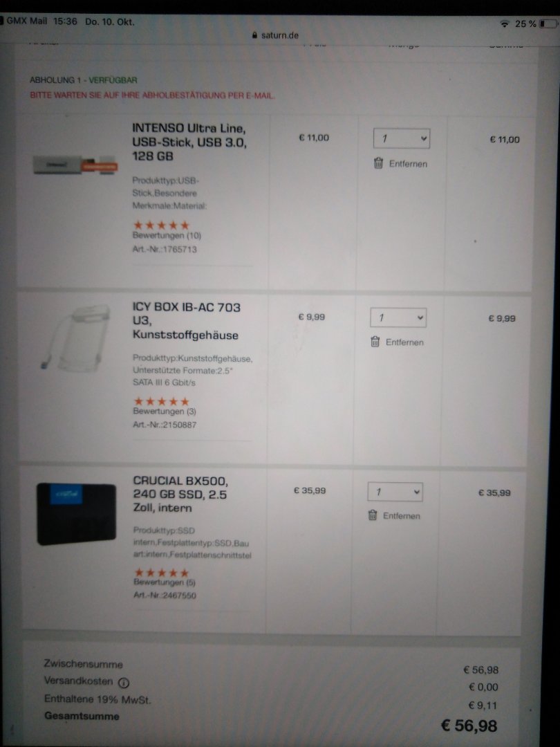
Task: Open ICY BOX IB-AC 703 U3 product link
Action: click(x=186, y=321)
